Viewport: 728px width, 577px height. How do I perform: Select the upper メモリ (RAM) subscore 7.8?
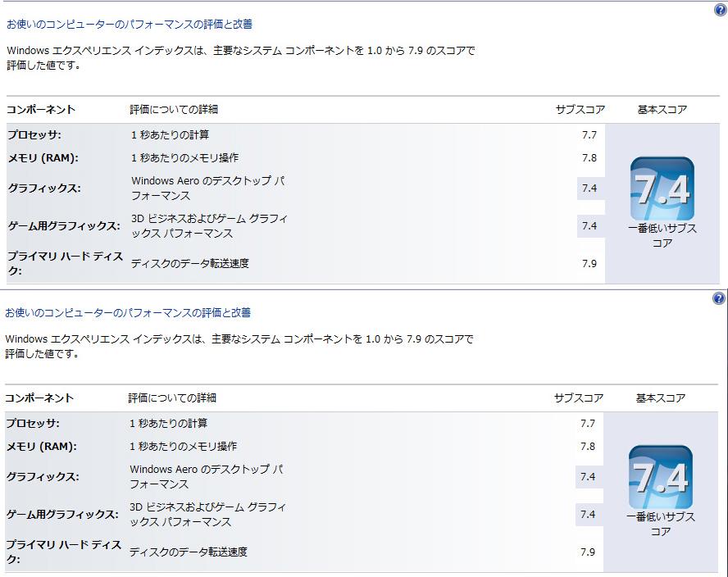tap(589, 158)
